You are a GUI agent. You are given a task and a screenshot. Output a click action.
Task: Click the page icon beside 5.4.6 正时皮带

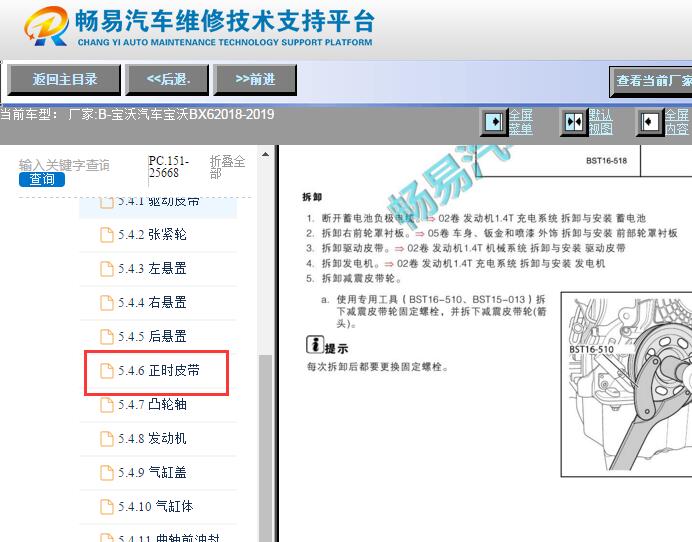tap(106, 371)
